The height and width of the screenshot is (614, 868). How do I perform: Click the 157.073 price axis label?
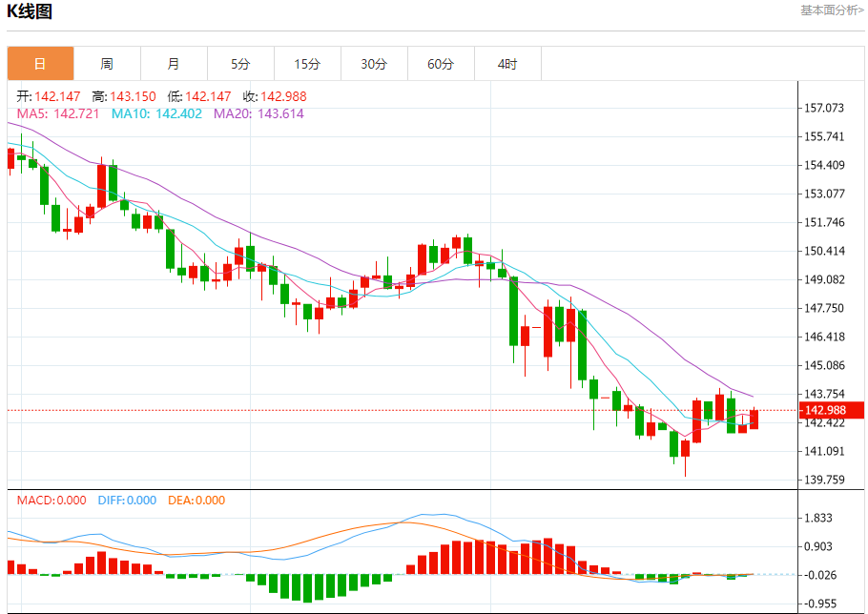[x=824, y=108]
